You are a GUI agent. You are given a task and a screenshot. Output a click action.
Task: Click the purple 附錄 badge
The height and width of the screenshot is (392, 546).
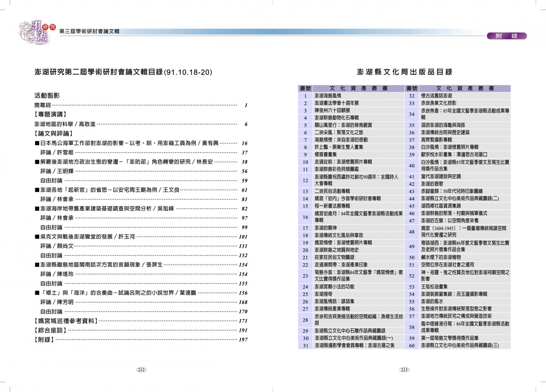(x=506, y=36)
